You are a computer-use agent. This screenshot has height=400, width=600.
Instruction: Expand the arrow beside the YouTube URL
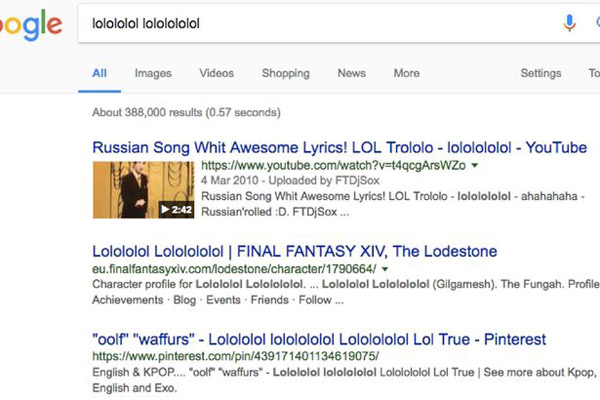(x=475, y=165)
